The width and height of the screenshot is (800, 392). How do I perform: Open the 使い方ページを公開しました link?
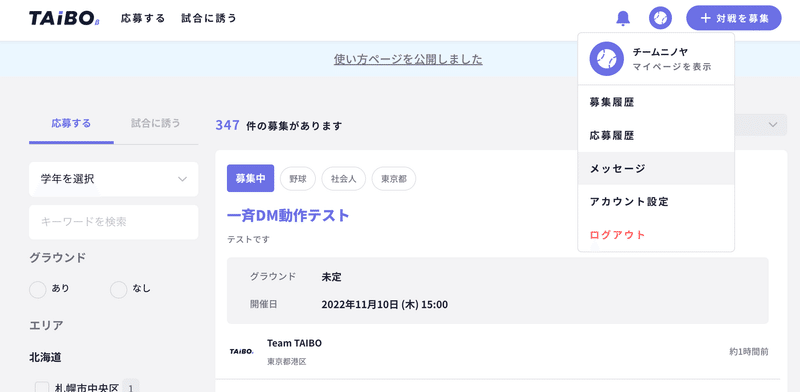(x=408, y=59)
